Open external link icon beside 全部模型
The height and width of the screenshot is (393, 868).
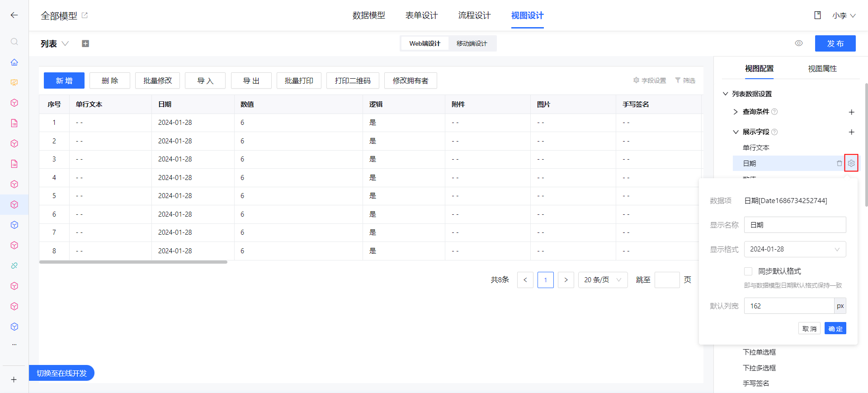[x=85, y=15]
